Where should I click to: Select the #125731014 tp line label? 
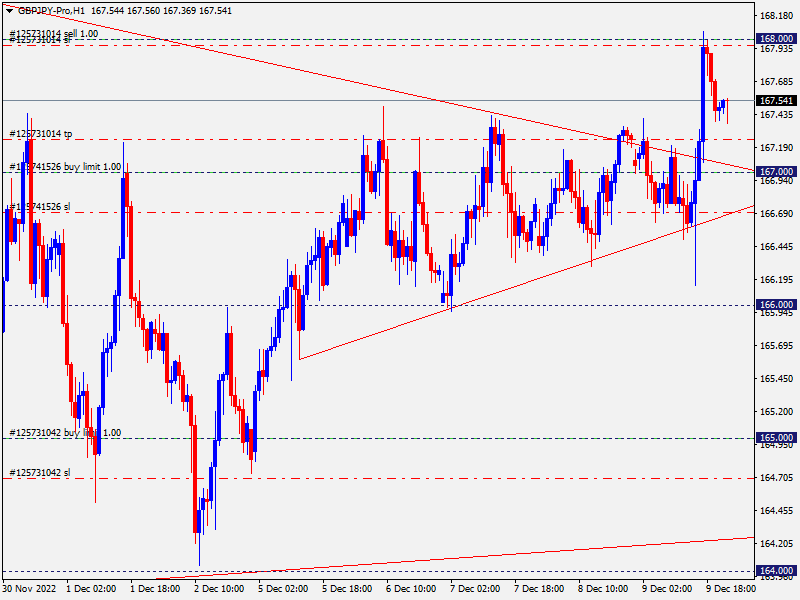coord(41,134)
